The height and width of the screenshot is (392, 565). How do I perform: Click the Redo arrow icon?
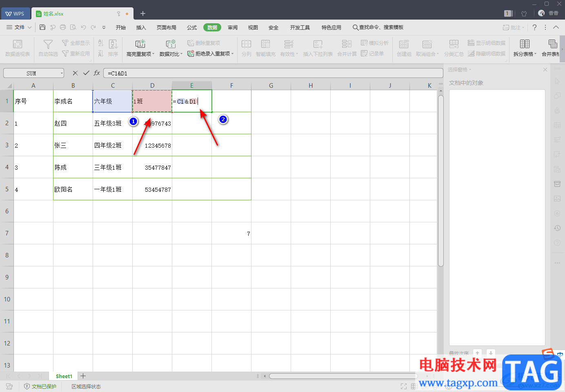click(x=93, y=27)
